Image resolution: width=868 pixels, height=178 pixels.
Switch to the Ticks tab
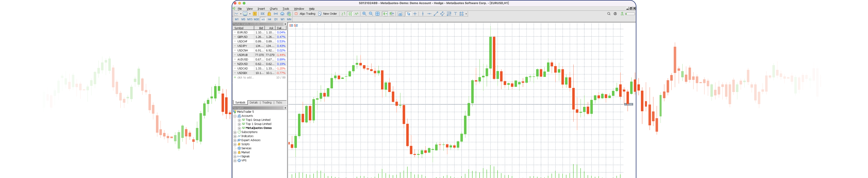click(x=279, y=103)
